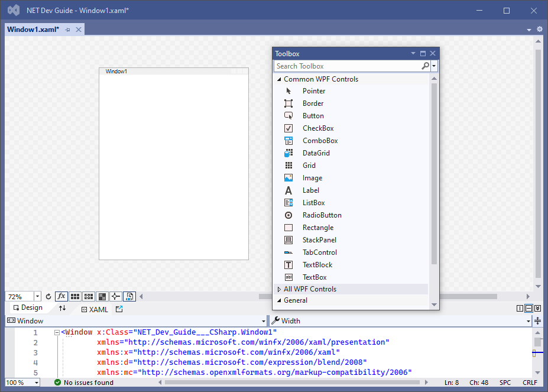Open the document window settings gear

(x=540, y=29)
